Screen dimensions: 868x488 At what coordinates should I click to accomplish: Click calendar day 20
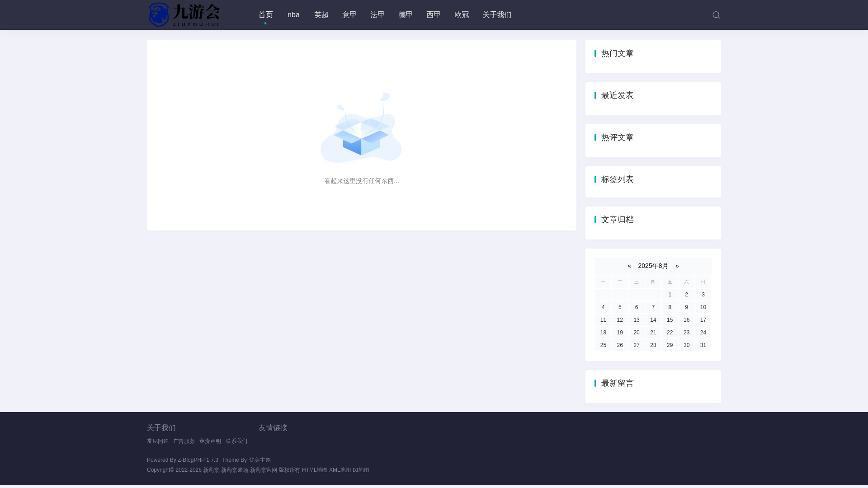coord(637,333)
